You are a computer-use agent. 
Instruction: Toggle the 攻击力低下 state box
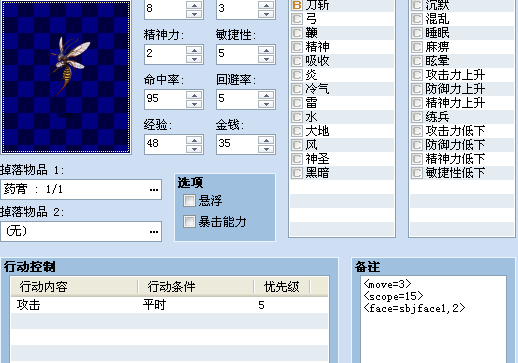(417, 131)
